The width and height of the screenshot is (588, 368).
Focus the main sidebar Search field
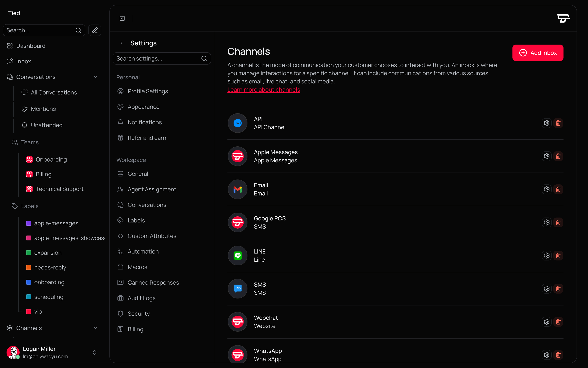click(x=44, y=30)
